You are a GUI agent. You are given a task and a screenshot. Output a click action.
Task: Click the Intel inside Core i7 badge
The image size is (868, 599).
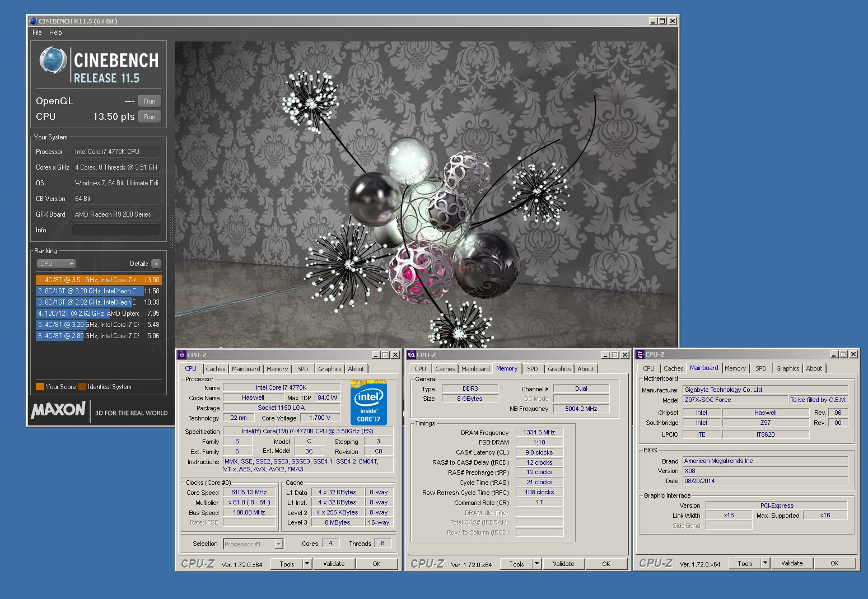368,403
